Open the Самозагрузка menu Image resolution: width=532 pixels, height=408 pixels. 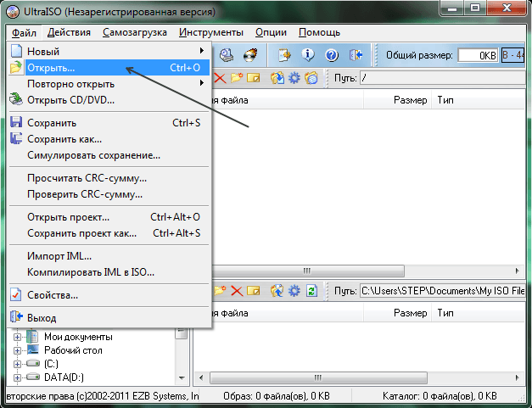(x=135, y=32)
